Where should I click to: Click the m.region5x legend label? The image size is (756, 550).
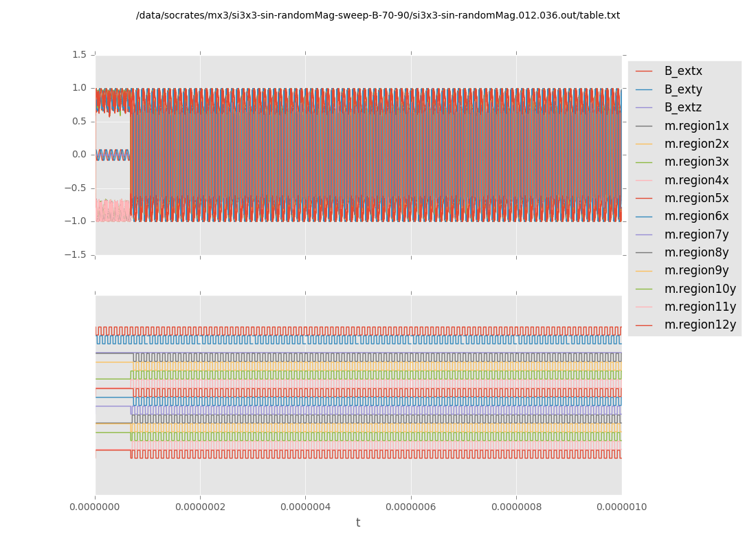coord(696,198)
